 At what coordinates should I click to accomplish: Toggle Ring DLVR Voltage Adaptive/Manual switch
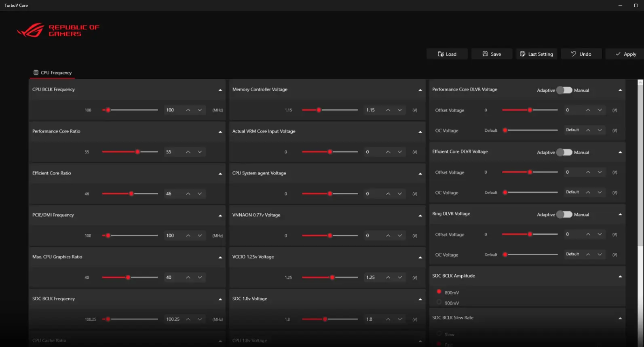pos(564,215)
